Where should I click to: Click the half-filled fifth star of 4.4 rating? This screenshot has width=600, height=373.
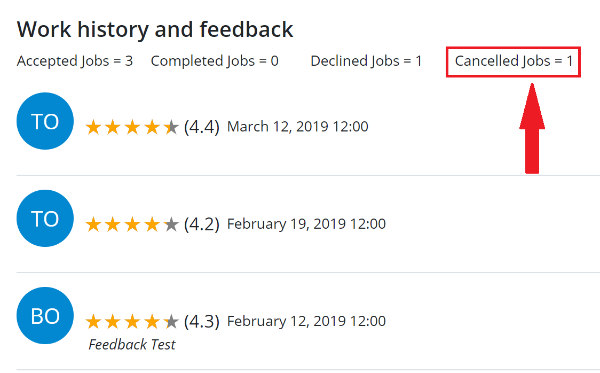pos(171,127)
